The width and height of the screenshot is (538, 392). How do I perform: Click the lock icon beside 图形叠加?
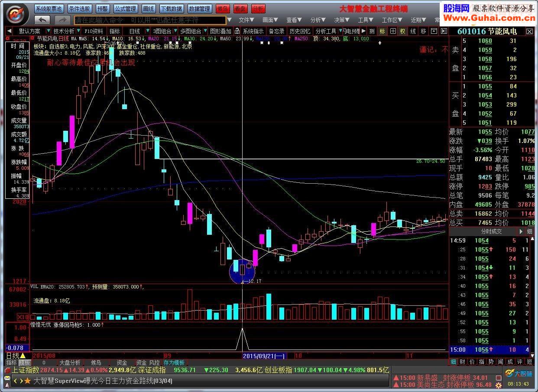pyautogui.click(x=237, y=31)
